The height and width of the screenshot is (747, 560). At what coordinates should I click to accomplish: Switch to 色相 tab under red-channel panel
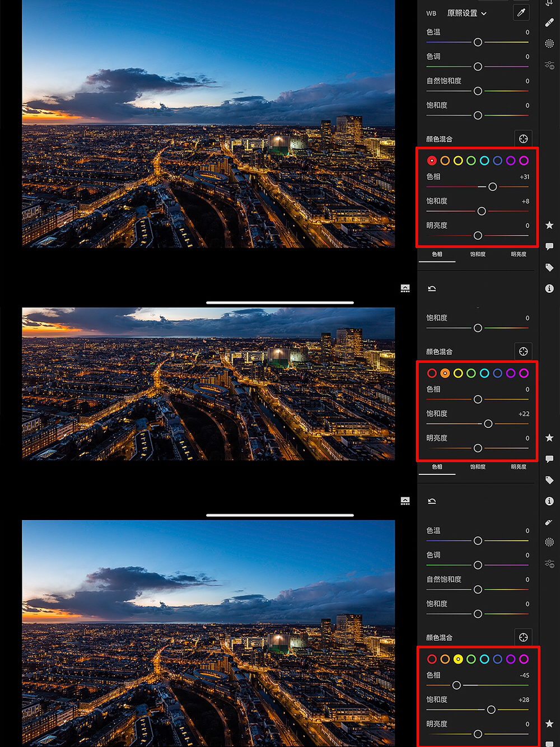437,254
